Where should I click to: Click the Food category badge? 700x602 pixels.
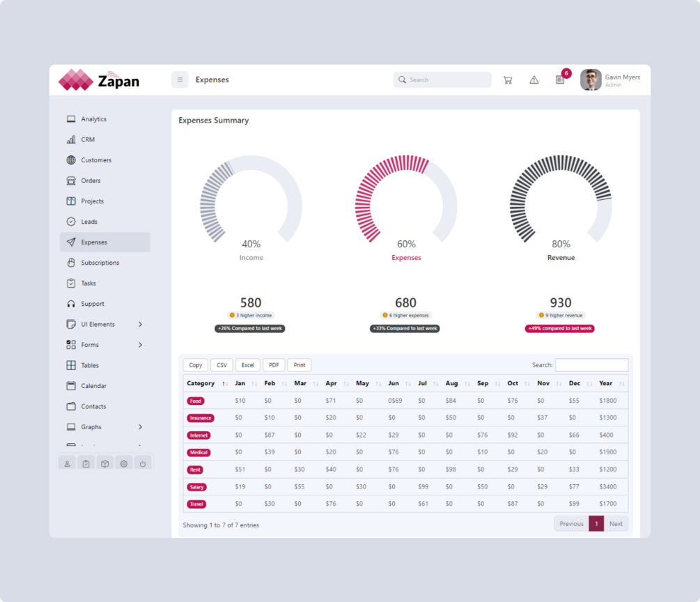pos(196,401)
